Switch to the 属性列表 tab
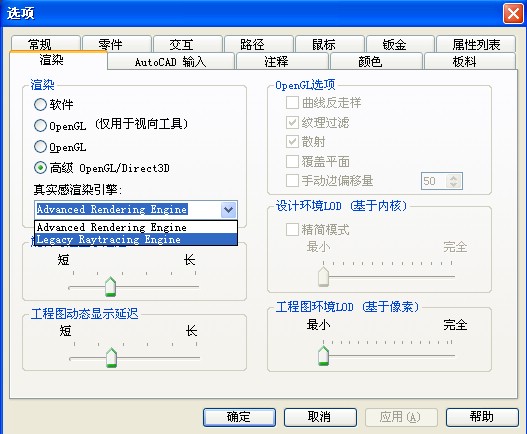Image resolution: width=527 pixels, height=434 pixels. pyautogui.click(x=476, y=44)
